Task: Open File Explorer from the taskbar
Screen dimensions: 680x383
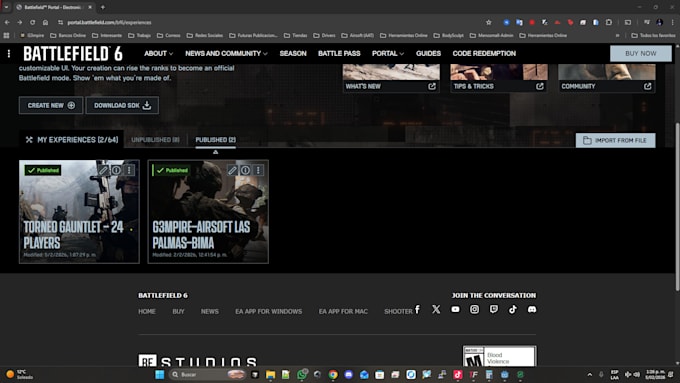Action: point(271,374)
